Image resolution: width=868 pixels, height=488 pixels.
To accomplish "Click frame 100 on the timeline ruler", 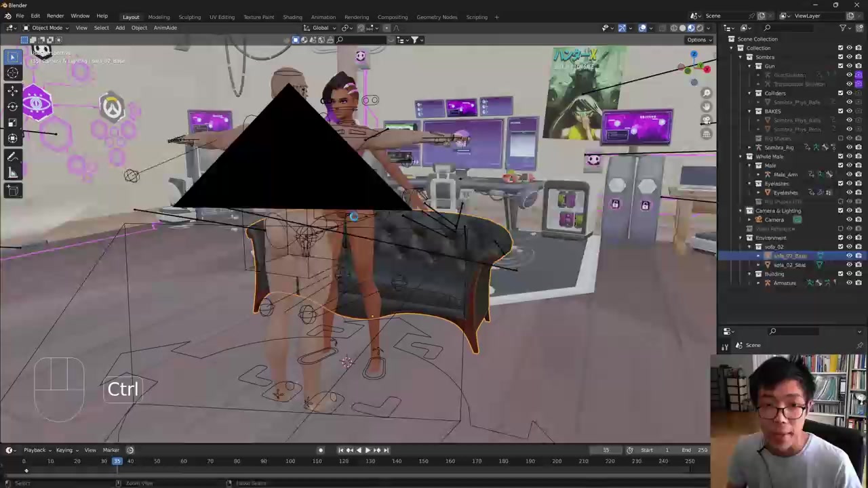I will (x=290, y=462).
